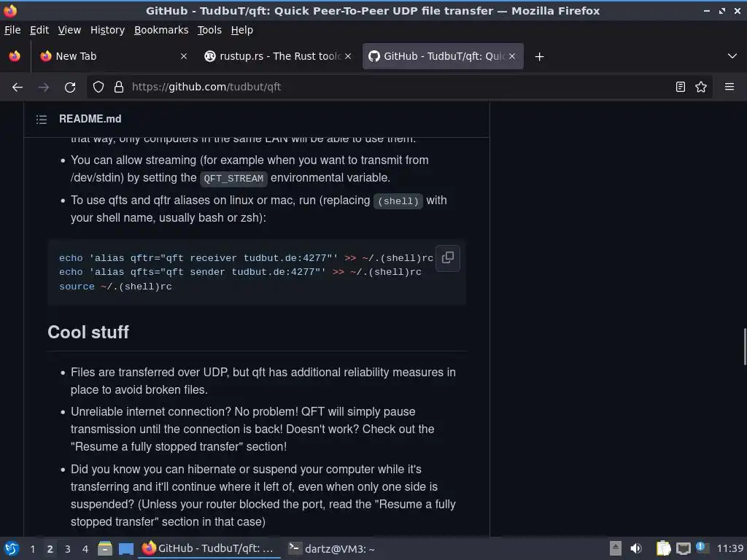Open the volume speaker tray icon
The image size is (747, 560).
click(x=636, y=548)
